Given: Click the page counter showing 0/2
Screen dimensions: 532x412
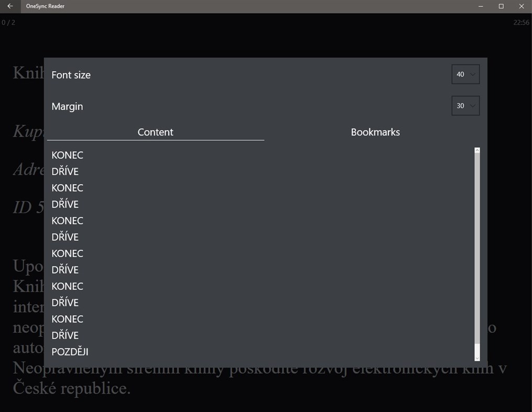Looking at the screenshot, I should pyautogui.click(x=7, y=23).
